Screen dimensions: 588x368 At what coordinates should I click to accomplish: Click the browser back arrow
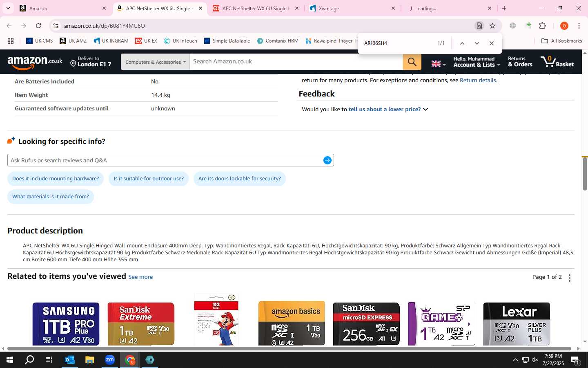9,26
